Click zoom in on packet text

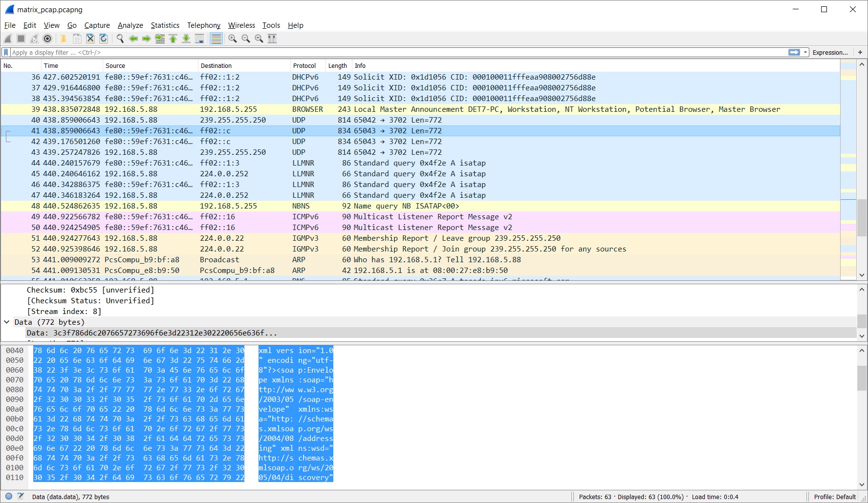233,39
